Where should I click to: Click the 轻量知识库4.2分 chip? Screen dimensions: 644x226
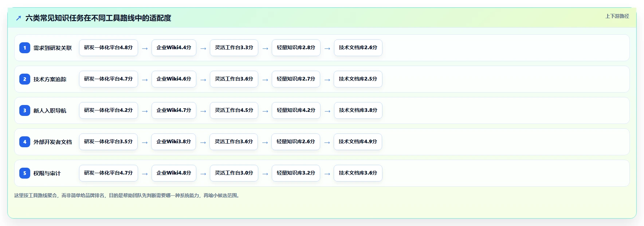[x=296, y=110]
